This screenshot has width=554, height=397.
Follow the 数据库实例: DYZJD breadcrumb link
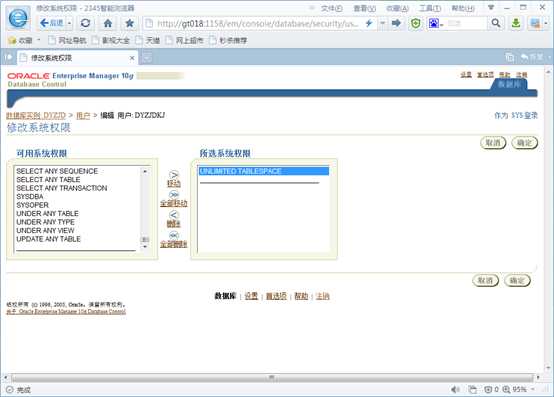point(36,115)
